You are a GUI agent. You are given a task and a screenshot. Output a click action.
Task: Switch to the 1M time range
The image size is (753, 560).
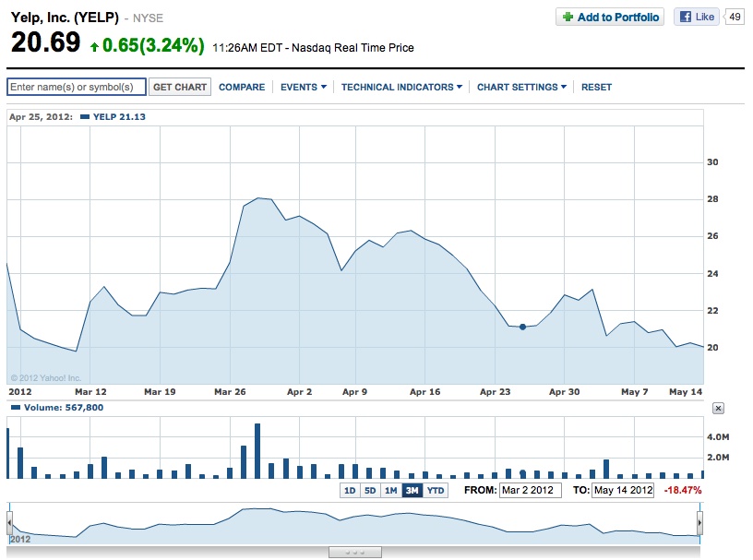click(391, 491)
